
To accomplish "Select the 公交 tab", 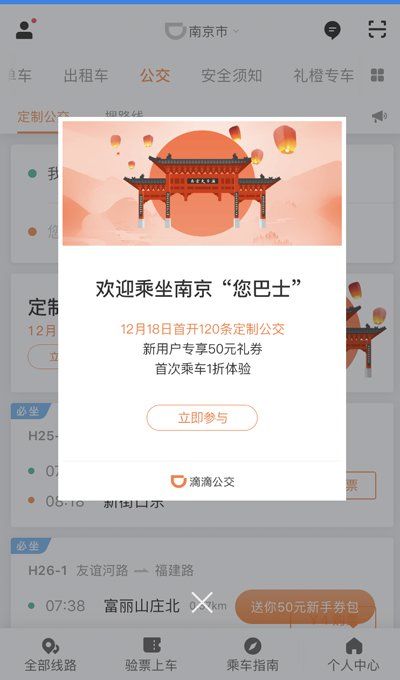I will pyautogui.click(x=155, y=75).
